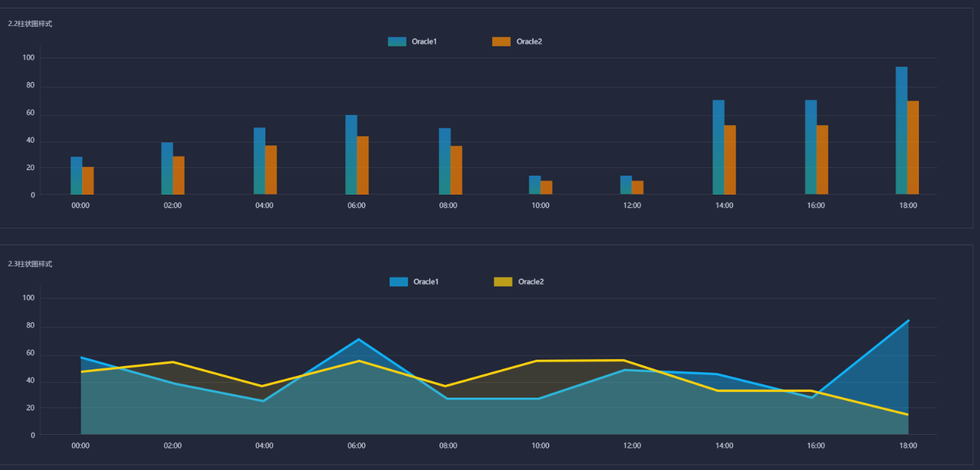Click the blue Oracle1 bar at 06:00
The width and height of the screenshot is (980, 470).
[351, 155]
